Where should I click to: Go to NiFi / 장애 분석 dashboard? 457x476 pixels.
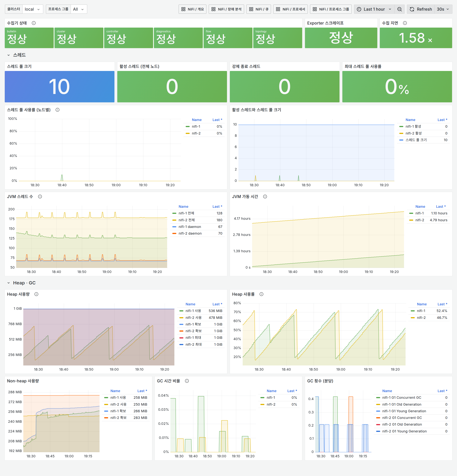[226, 9]
